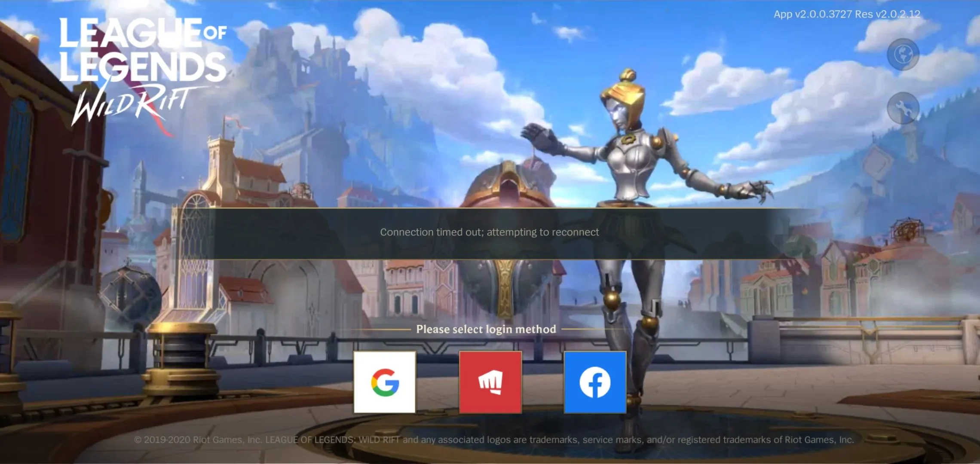
Task: Choose the Riot Games fist login
Action: click(490, 382)
